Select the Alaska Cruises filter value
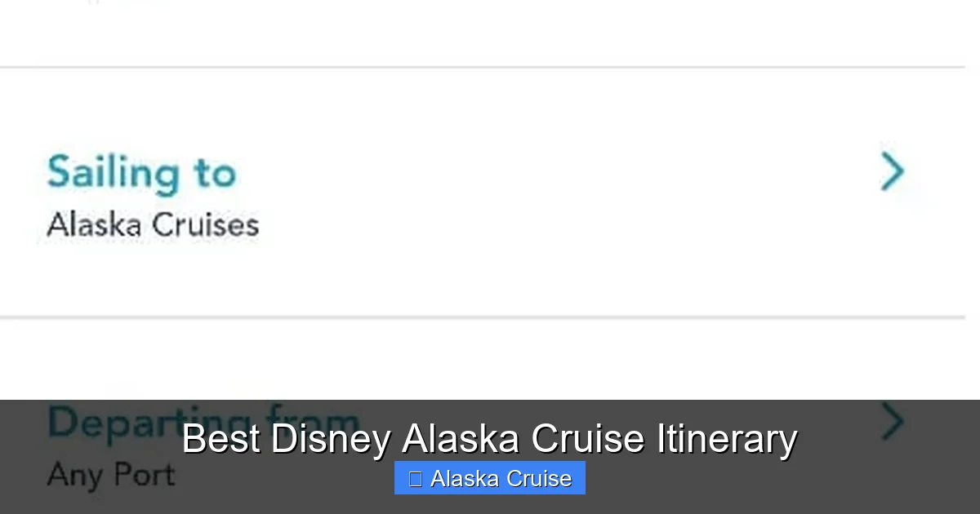Viewport: 980px width, 514px height. coord(152,224)
